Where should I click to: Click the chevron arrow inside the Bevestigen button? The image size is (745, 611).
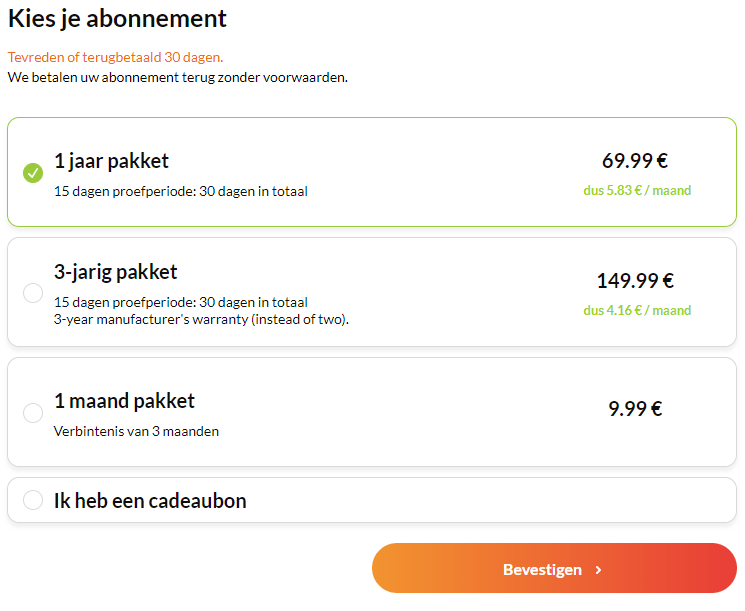(598, 570)
